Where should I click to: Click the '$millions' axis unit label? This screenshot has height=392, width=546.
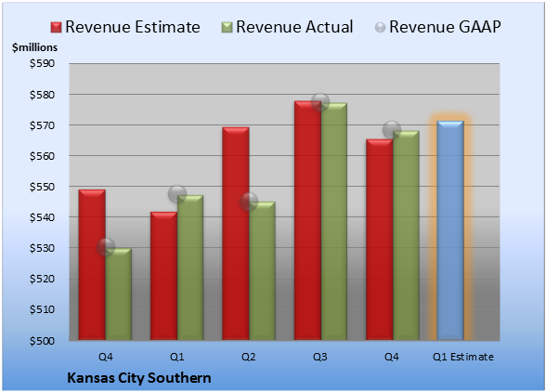coord(34,47)
